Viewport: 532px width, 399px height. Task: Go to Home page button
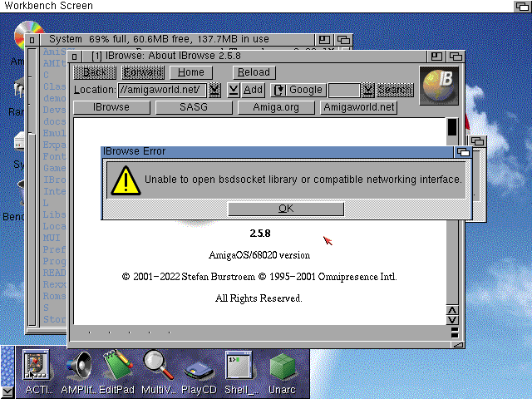(x=191, y=72)
